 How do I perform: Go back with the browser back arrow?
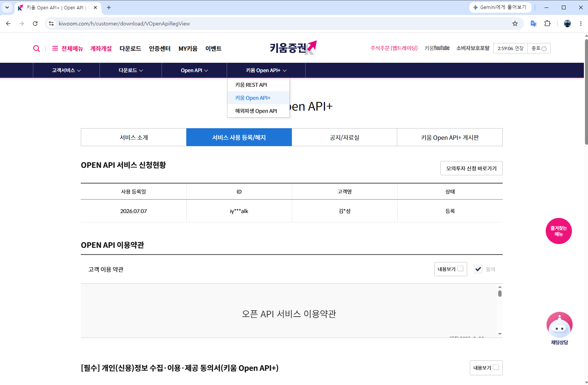click(8, 24)
